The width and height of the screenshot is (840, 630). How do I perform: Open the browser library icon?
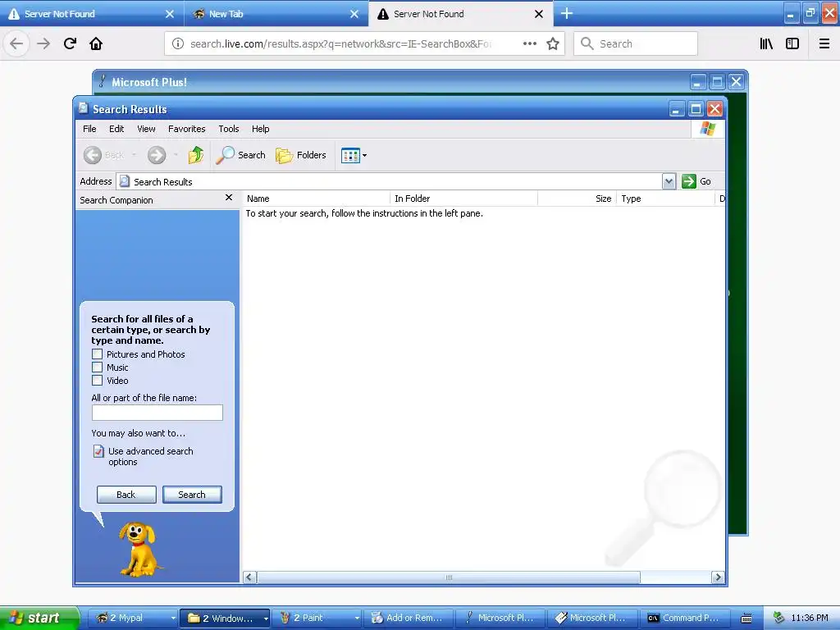point(766,43)
